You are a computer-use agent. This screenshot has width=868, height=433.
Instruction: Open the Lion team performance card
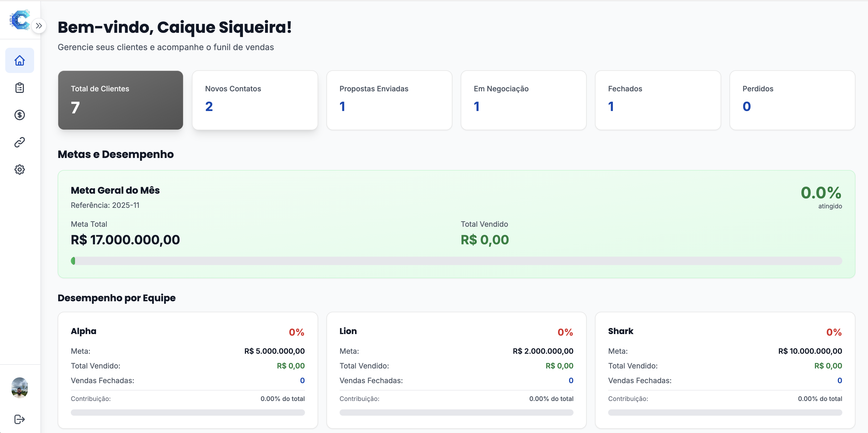tap(456, 369)
